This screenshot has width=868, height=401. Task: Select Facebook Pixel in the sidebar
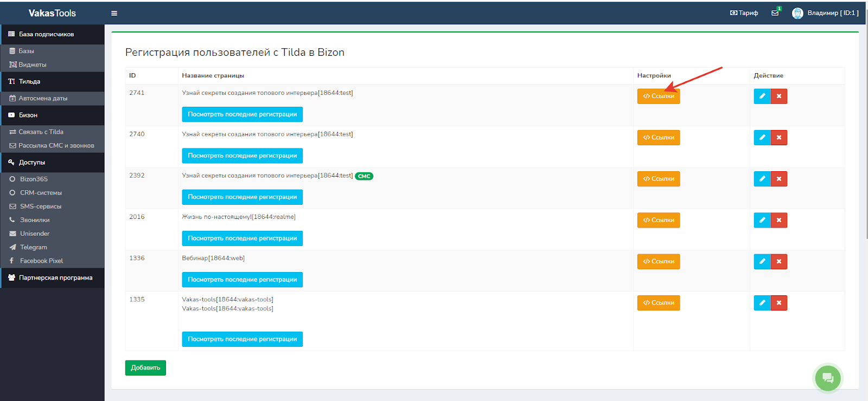(x=41, y=261)
